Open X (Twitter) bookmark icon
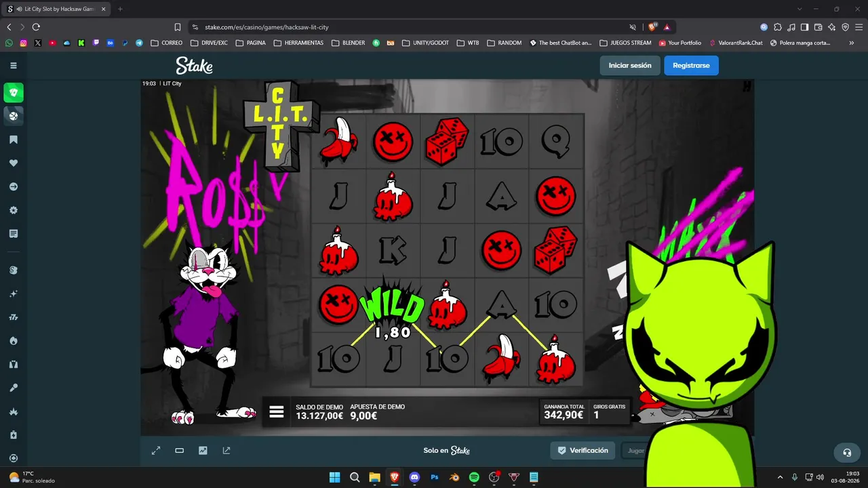Screen dimensions: 868x488 pyautogui.click(x=38, y=43)
